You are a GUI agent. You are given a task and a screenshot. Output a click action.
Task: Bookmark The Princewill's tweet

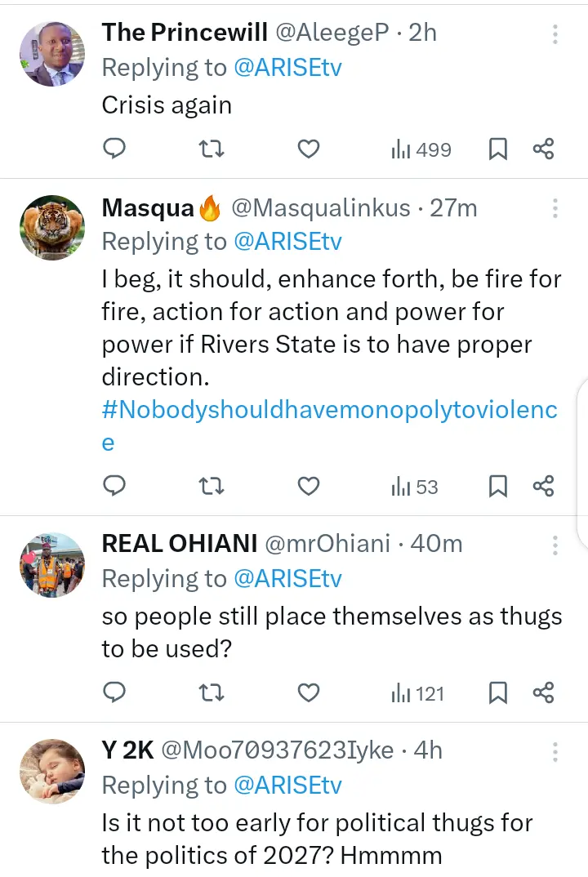coord(497,149)
